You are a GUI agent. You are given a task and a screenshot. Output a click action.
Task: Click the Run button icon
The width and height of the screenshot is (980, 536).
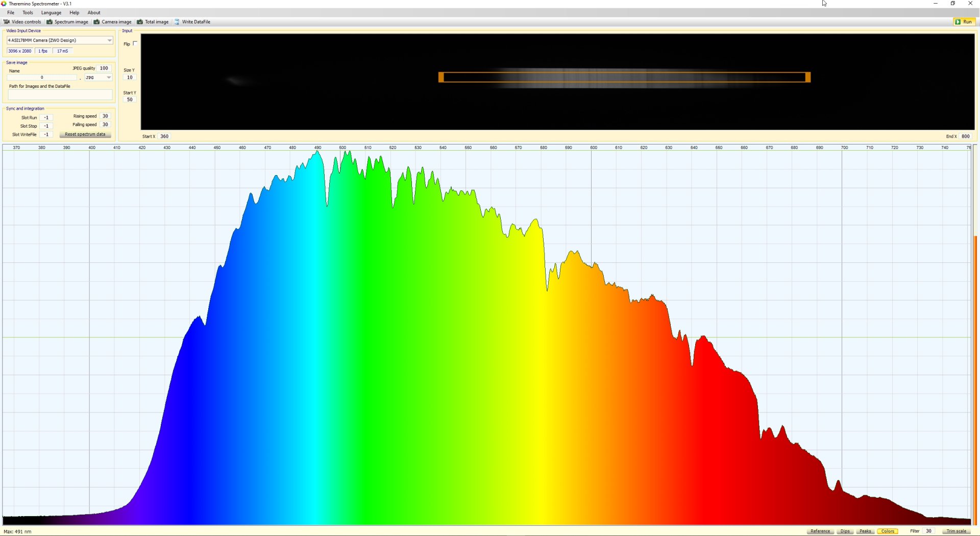[958, 22]
